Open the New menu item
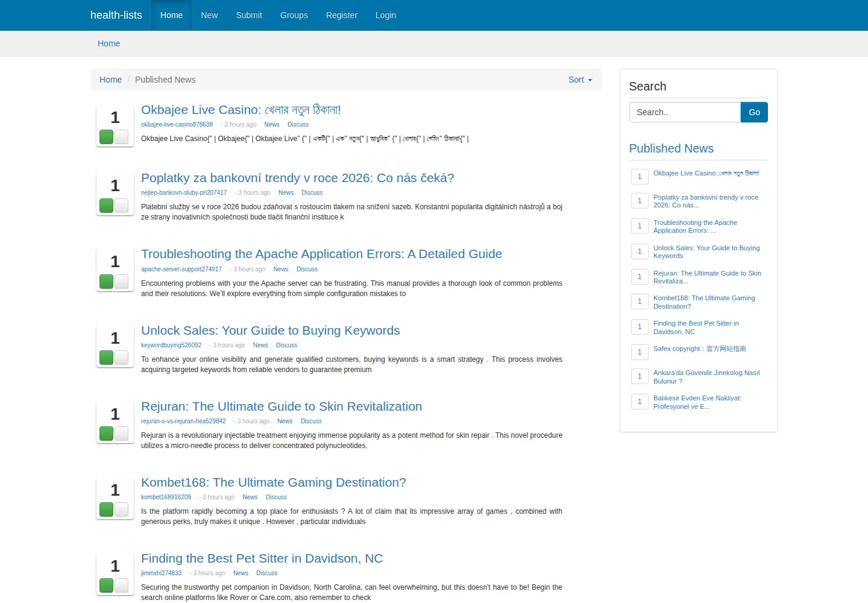Viewport: 868px width, 603px height. coord(209,15)
